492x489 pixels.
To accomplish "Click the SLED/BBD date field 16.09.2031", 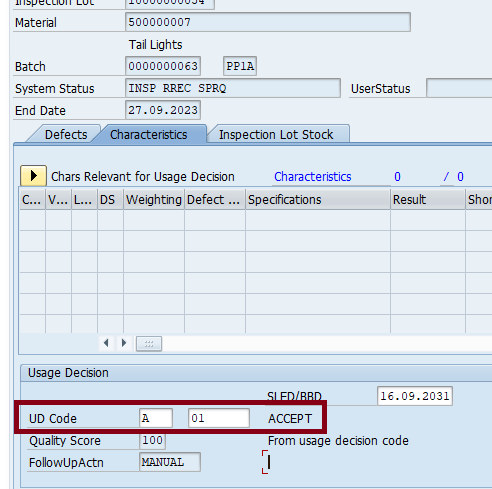I will click(x=415, y=396).
